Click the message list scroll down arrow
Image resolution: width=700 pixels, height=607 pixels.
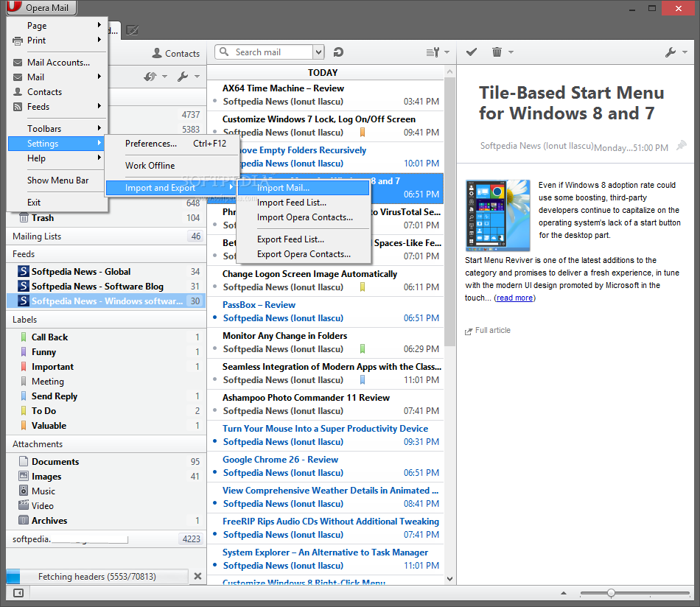point(449,579)
